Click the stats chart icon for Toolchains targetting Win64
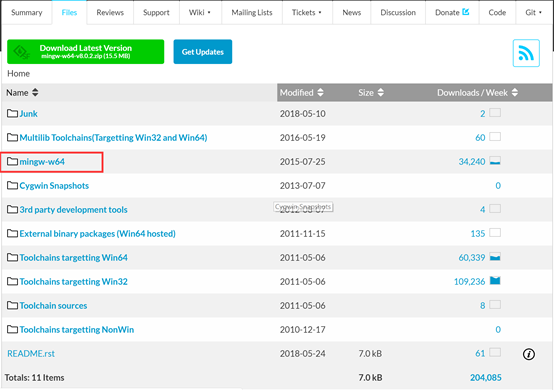Screen dimensions: 554x390 (495, 257)
